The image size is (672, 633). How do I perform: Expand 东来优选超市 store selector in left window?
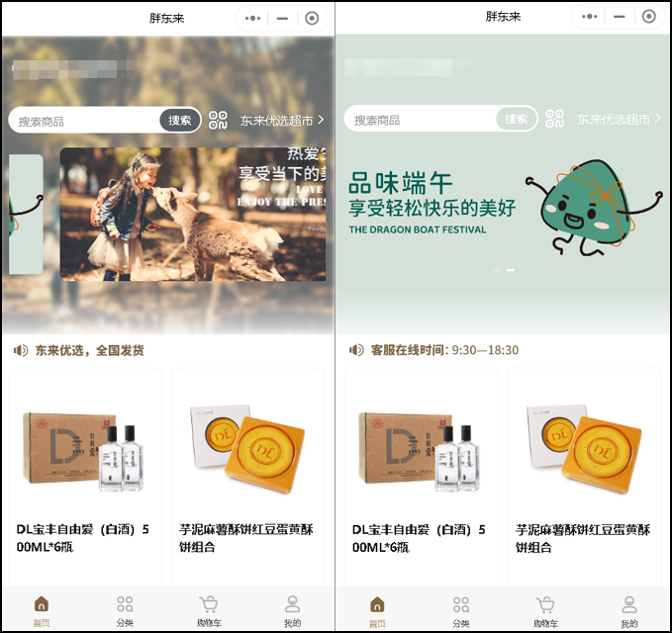tap(282, 120)
